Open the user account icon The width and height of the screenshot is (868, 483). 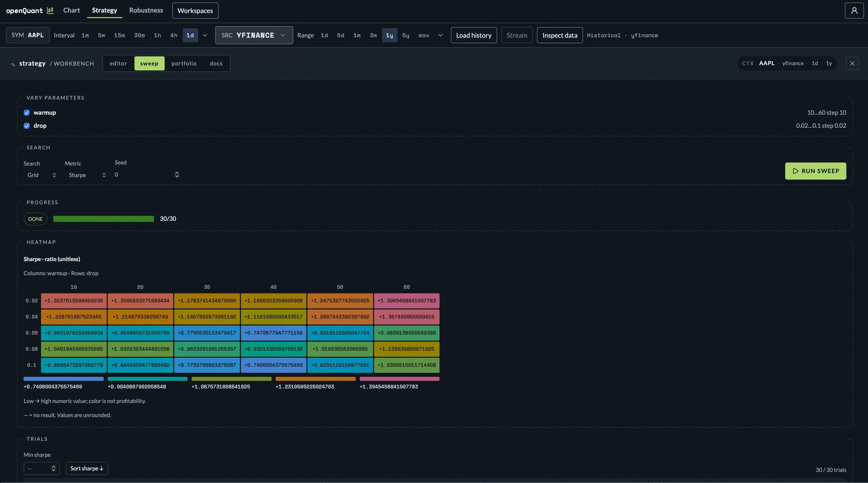click(854, 10)
